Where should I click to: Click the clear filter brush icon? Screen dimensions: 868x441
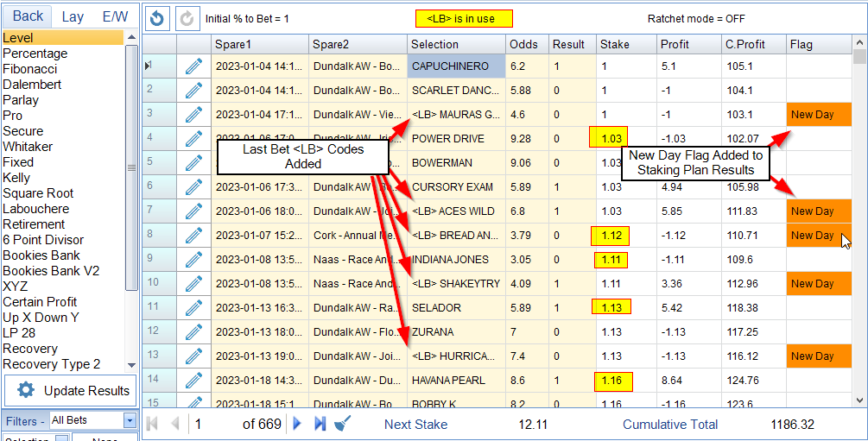click(x=342, y=424)
